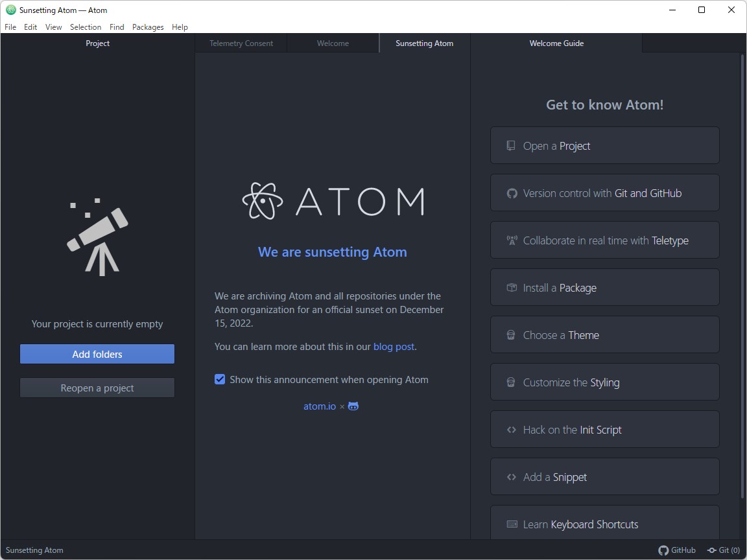Click the keyboard icon on Learn Keyboard Shortcuts
747x560 pixels.
[x=511, y=524]
